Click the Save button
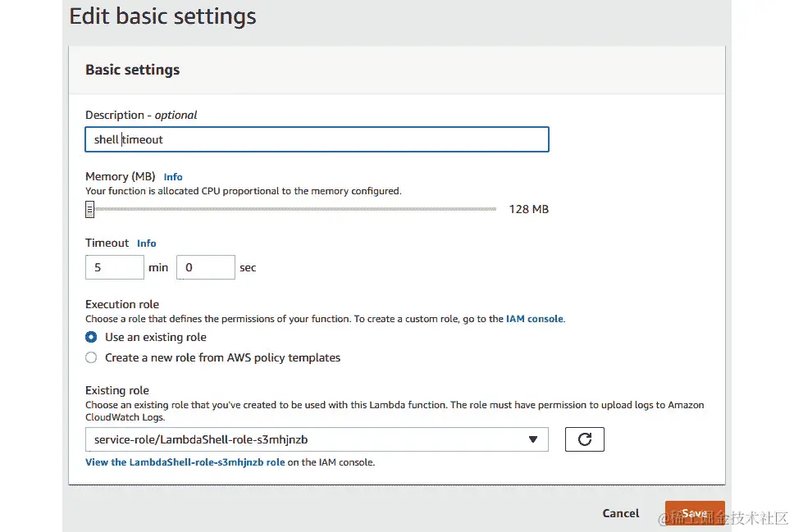The height and width of the screenshot is (532, 794). (x=694, y=513)
